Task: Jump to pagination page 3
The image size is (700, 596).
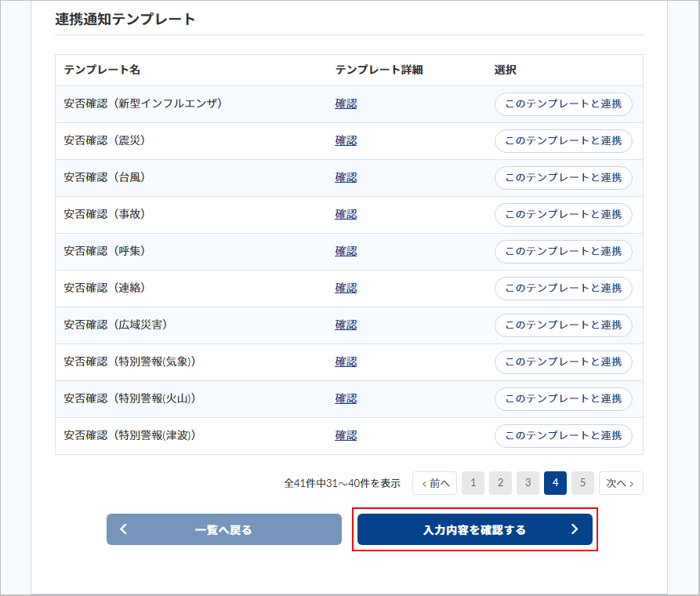Action: click(x=528, y=483)
